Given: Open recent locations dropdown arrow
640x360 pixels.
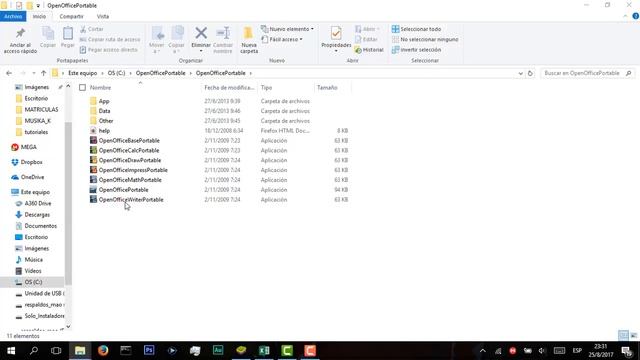Looking at the screenshot, I should tap(33, 73).
